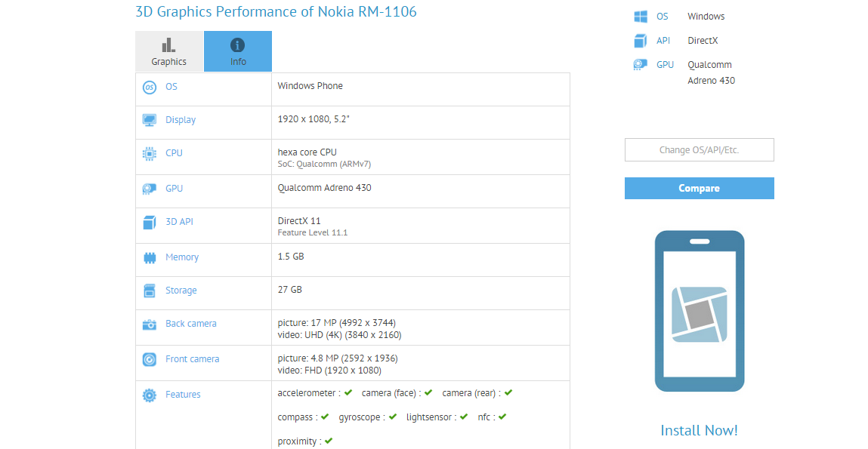The image size is (868, 449).
Task: Click the Front camera label
Action: pyautogui.click(x=192, y=359)
